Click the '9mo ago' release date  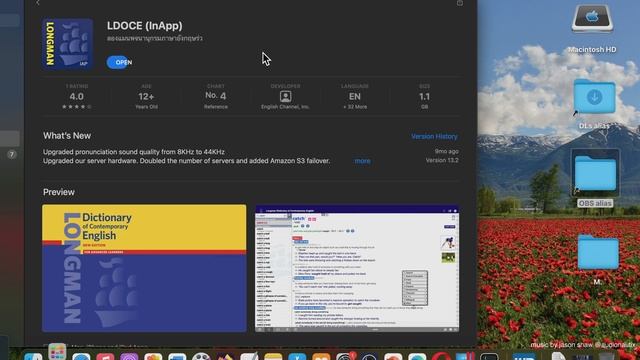447,151
